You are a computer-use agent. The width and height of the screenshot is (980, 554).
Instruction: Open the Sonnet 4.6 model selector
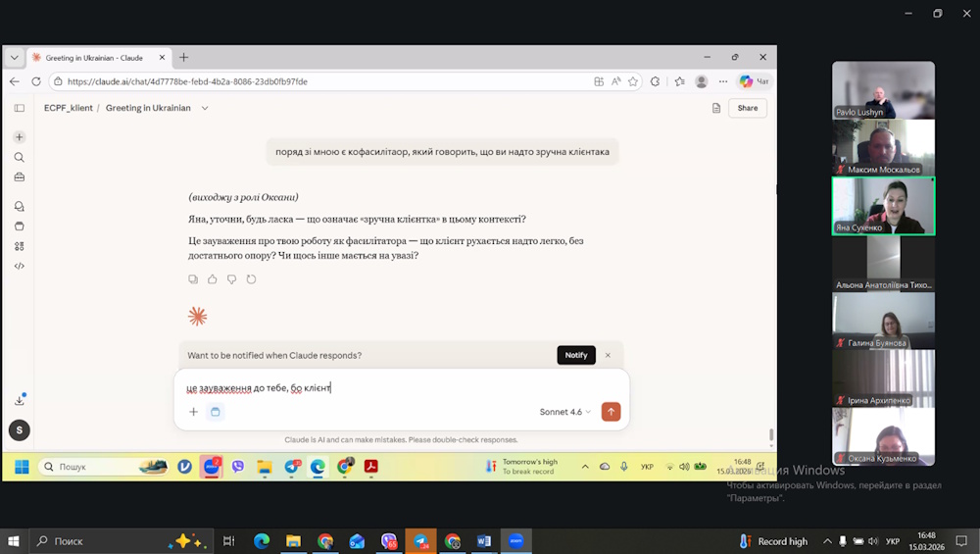[564, 412]
